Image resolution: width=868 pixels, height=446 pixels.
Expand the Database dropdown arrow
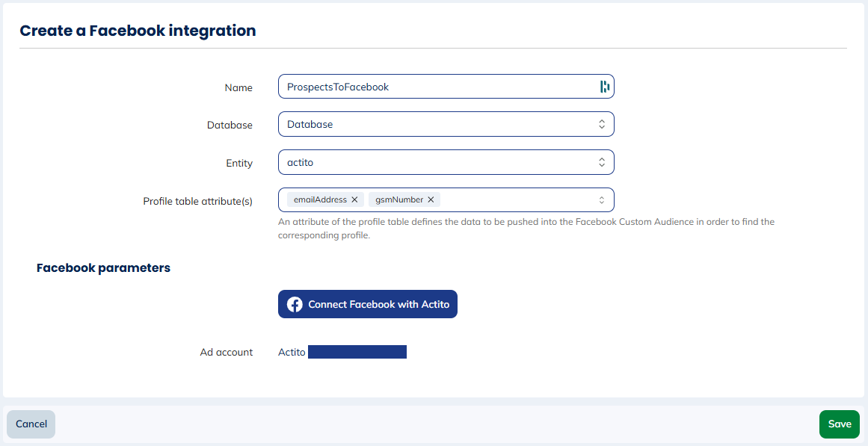(x=601, y=125)
